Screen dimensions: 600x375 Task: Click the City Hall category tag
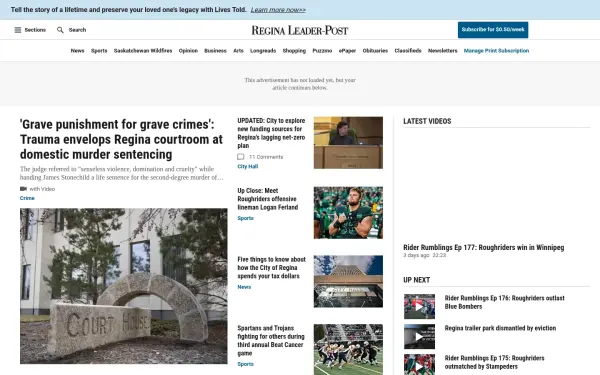tap(248, 166)
